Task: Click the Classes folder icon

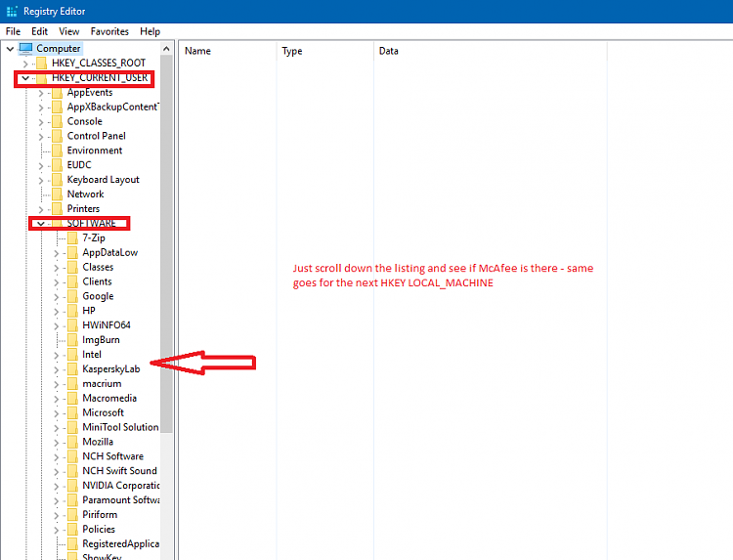Action: 72,267
